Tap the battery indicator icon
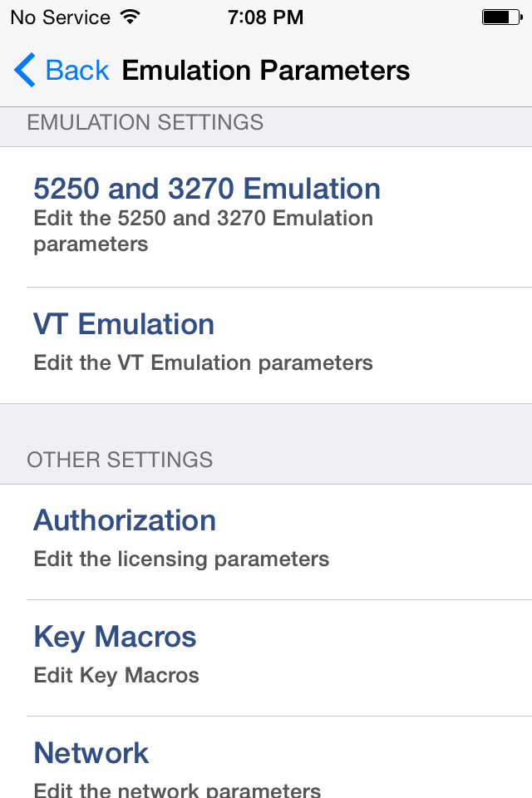The width and height of the screenshot is (532, 798). pos(500,17)
